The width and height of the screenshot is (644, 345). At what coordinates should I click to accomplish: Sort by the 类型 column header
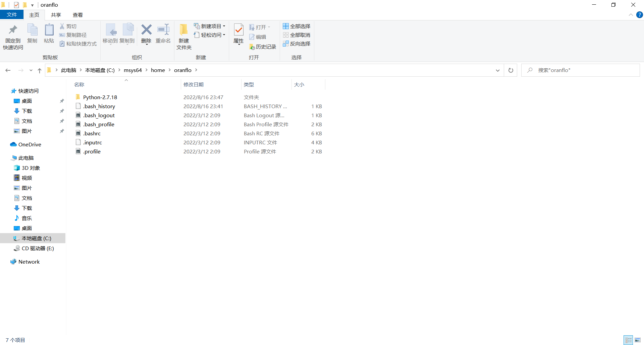pyautogui.click(x=266, y=84)
